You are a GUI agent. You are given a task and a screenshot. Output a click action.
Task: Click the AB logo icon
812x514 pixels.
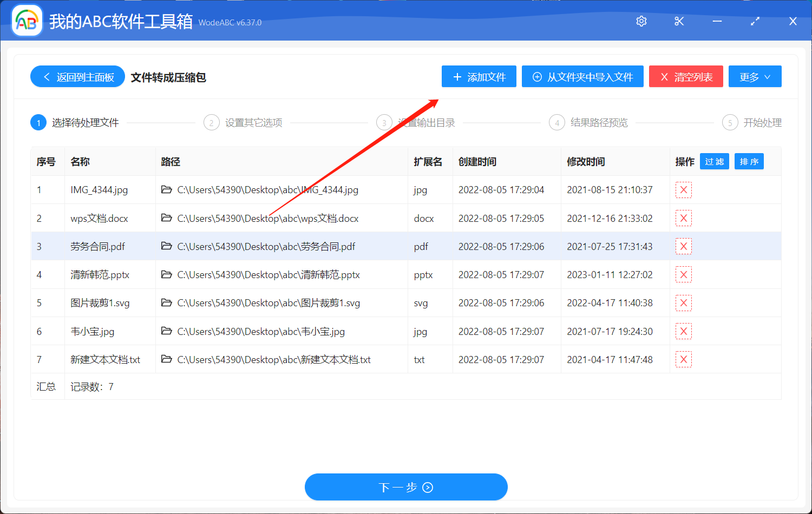tap(27, 20)
